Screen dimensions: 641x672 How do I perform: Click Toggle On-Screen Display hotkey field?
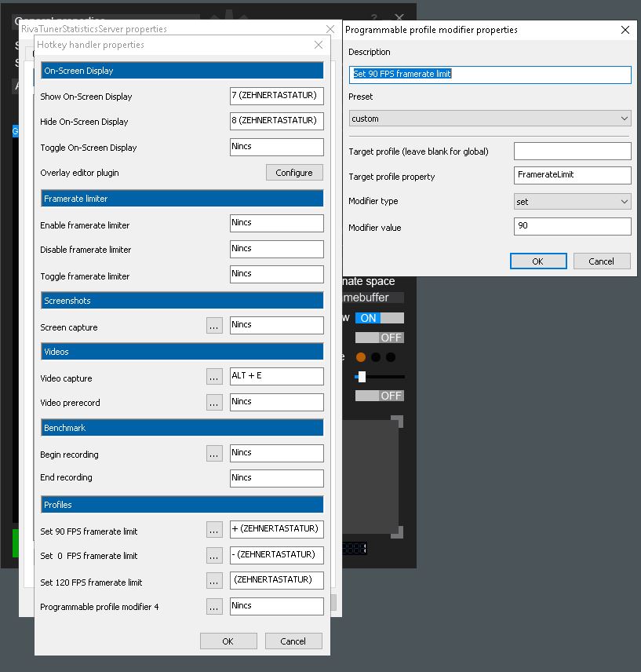click(277, 147)
